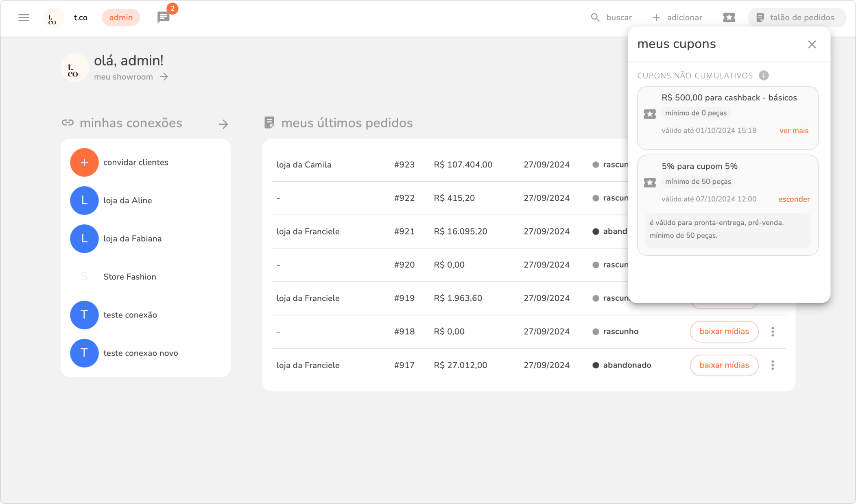Open order #921 from loja da Franciele
Image resolution: width=856 pixels, height=504 pixels.
coord(404,232)
